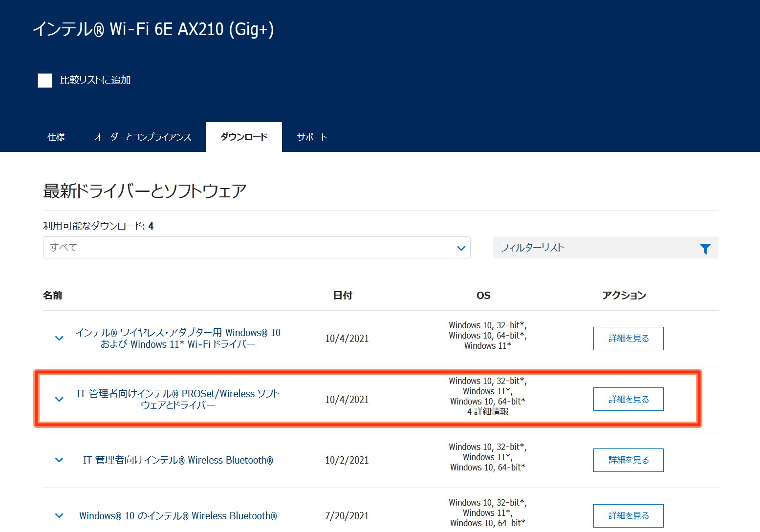Image resolution: width=760 pixels, height=532 pixels.
Task: Expand Windows 10 Wireless Bluetooth row chevron
Action: [59, 516]
